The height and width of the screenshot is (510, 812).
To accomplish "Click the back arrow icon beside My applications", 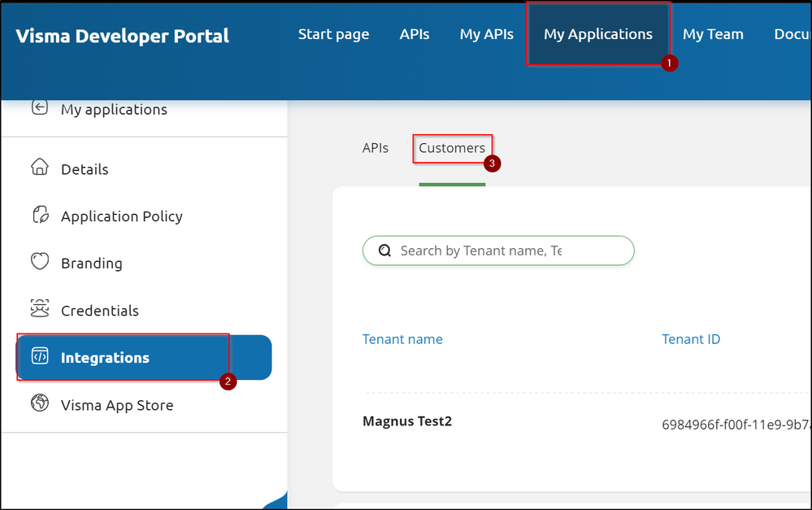I will pos(39,108).
